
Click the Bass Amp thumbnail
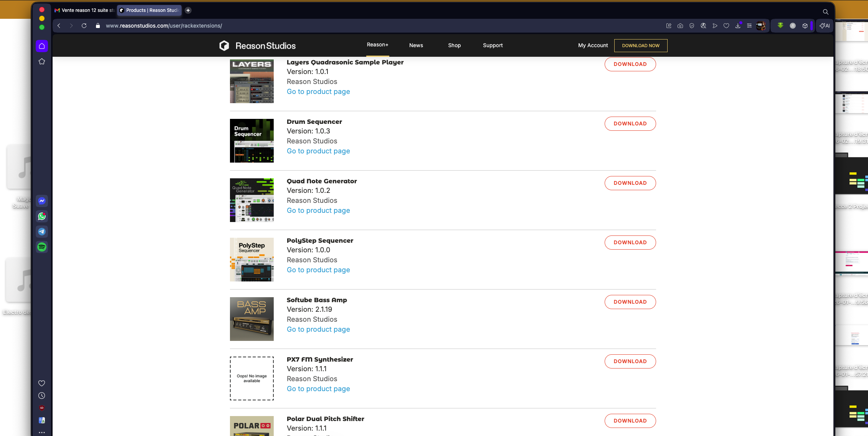point(252,319)
